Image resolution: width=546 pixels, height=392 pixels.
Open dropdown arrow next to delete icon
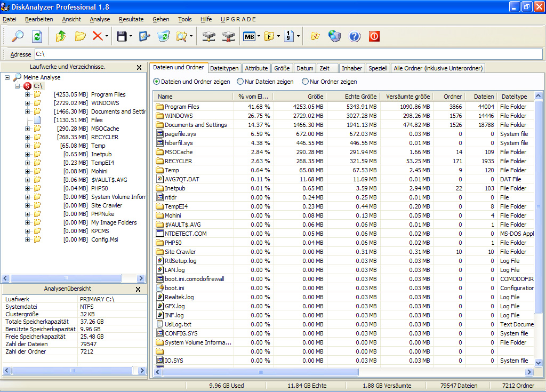click(107, 36)
